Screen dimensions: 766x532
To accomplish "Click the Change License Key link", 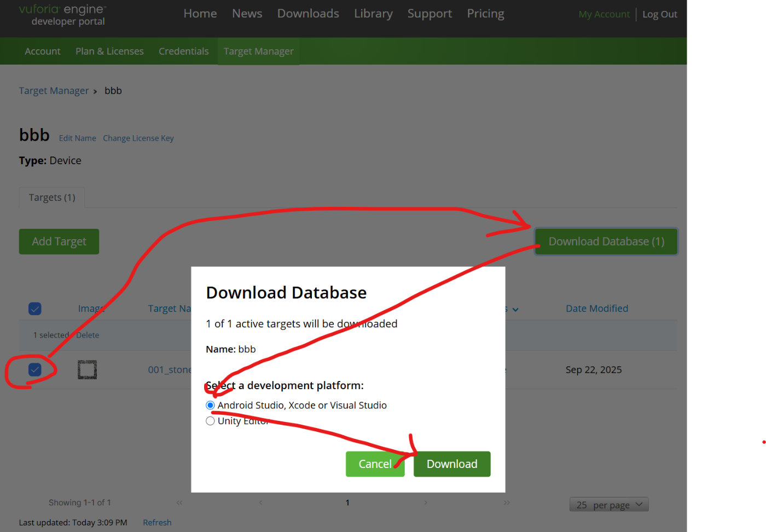I will tap(138, 138).
